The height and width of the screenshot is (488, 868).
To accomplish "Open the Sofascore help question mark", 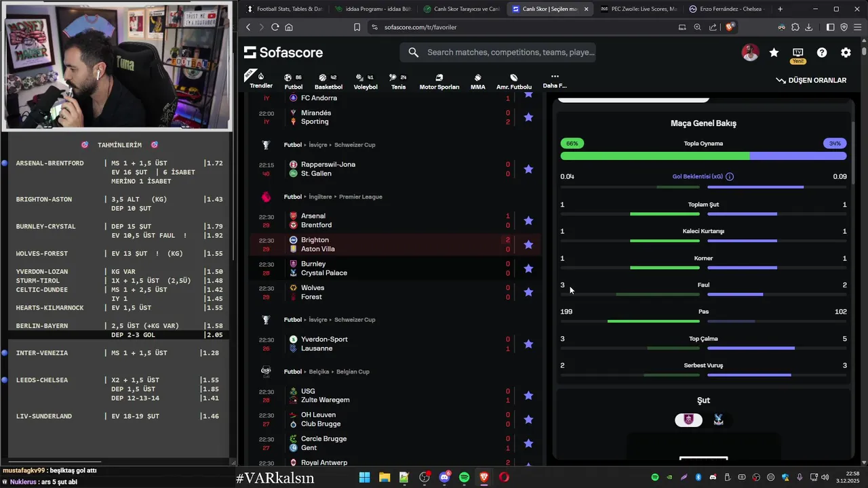I will [x=822, y=52].
